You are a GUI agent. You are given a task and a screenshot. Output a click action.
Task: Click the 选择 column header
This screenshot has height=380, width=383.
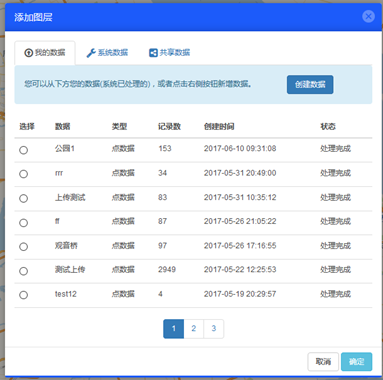(27, 126)
